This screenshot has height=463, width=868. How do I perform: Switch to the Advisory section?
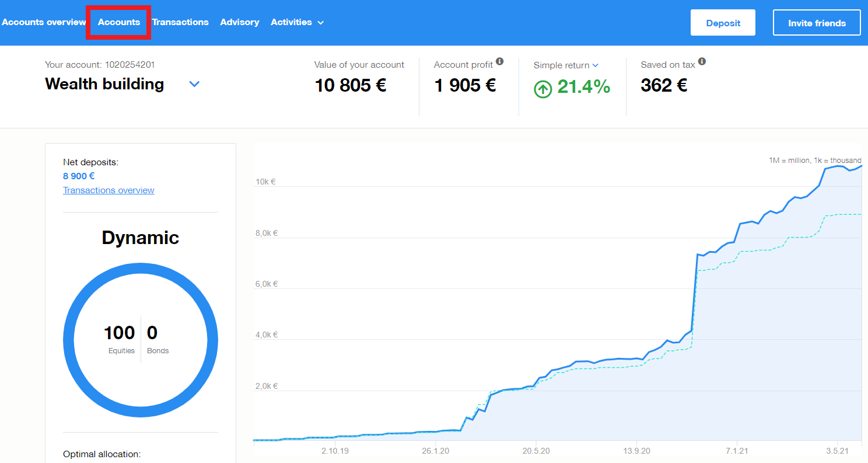pos(239,22)
